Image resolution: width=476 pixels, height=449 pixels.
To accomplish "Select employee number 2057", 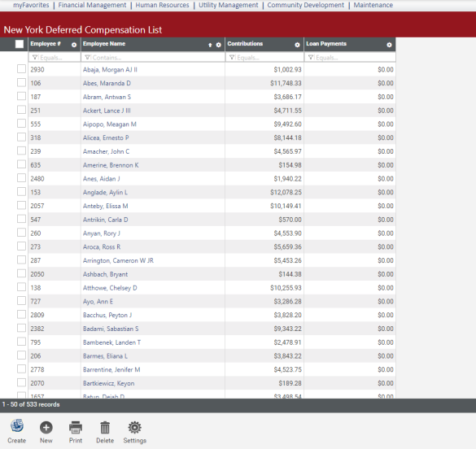I will tap(37, 207).
